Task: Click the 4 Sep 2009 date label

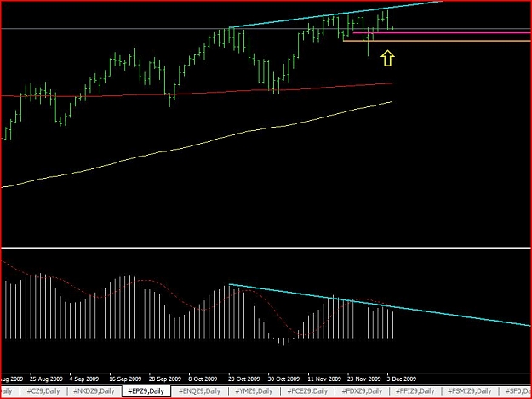Action: coord(83,379)
